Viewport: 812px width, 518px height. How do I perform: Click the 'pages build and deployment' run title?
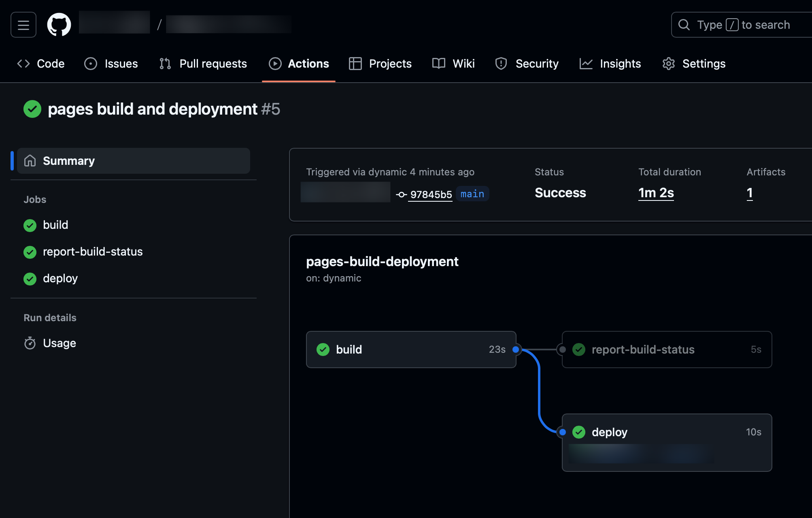(x=153, y=109)
